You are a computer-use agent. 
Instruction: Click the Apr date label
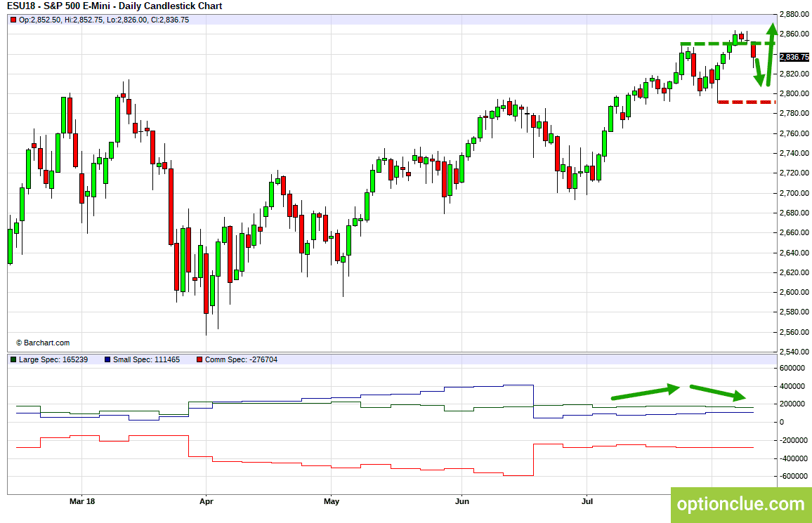(206, 501)
